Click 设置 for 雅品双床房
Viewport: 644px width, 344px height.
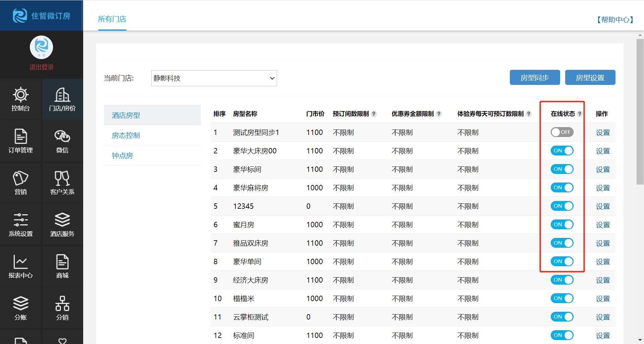(x=603, y=243)
